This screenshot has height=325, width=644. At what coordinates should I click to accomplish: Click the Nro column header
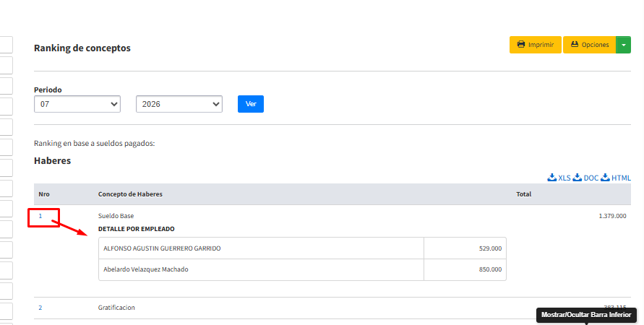pos(44,194)
